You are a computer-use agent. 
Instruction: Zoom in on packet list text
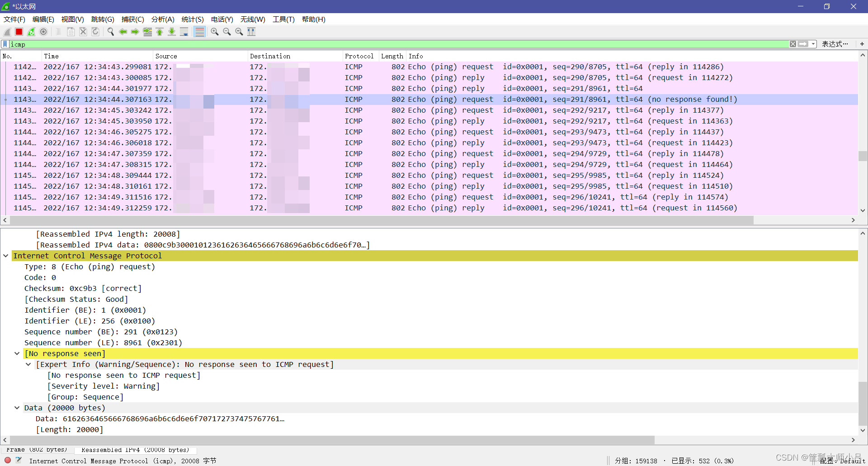[215, 32]
